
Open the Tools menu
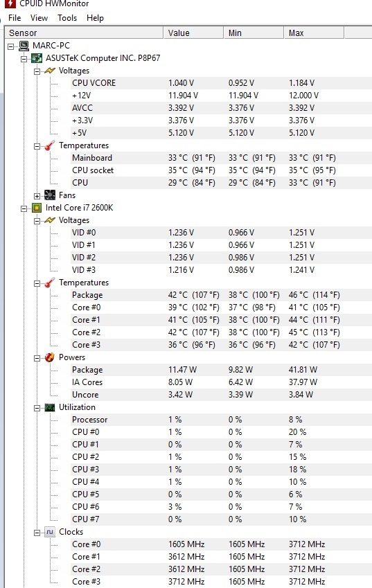[x=67, y=18]
